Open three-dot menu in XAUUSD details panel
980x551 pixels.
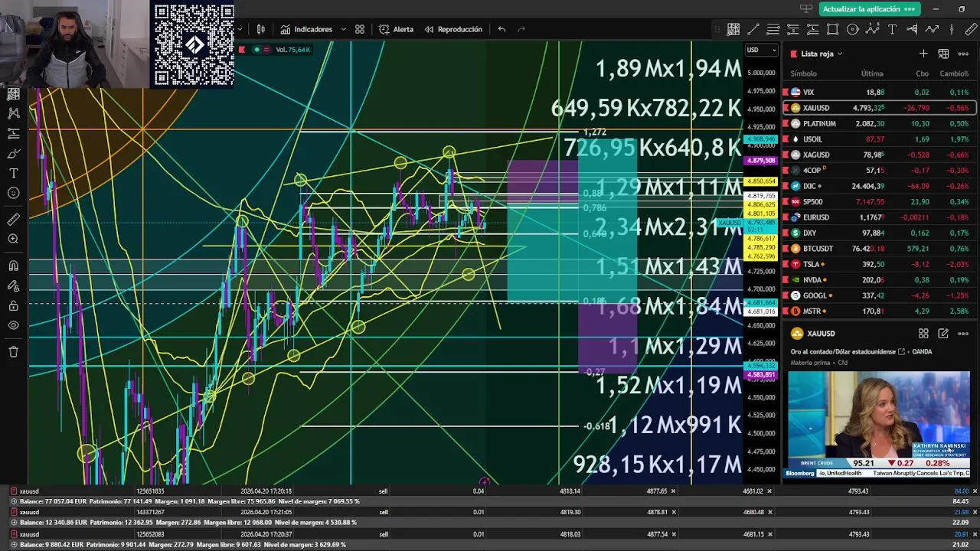coord(963,334)
